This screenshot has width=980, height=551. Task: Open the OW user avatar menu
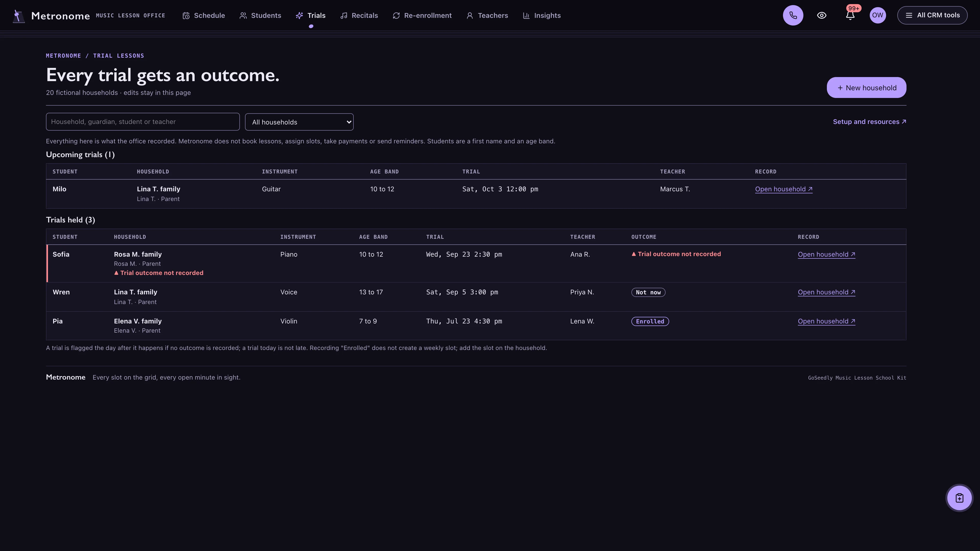pos(878,15)
